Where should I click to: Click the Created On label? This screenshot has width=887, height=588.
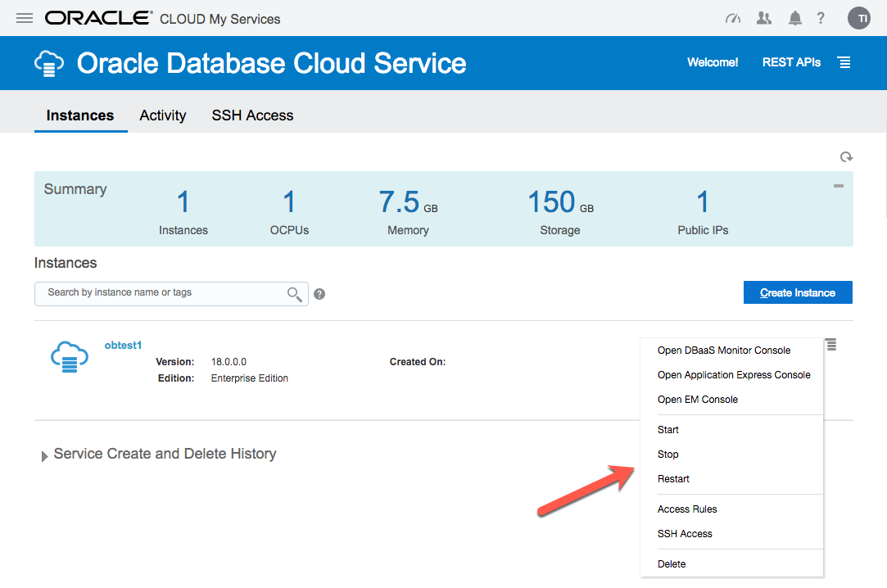tap(418, 362)
